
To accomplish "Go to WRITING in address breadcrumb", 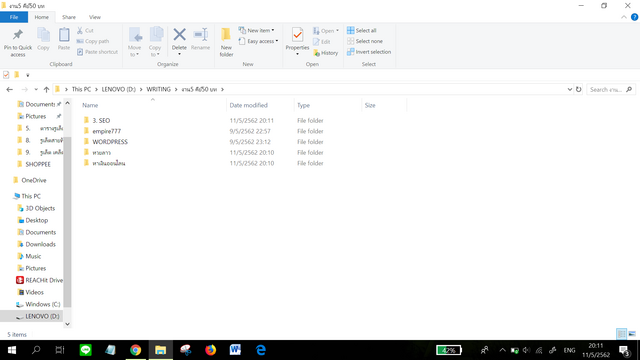I will (158, 89).
